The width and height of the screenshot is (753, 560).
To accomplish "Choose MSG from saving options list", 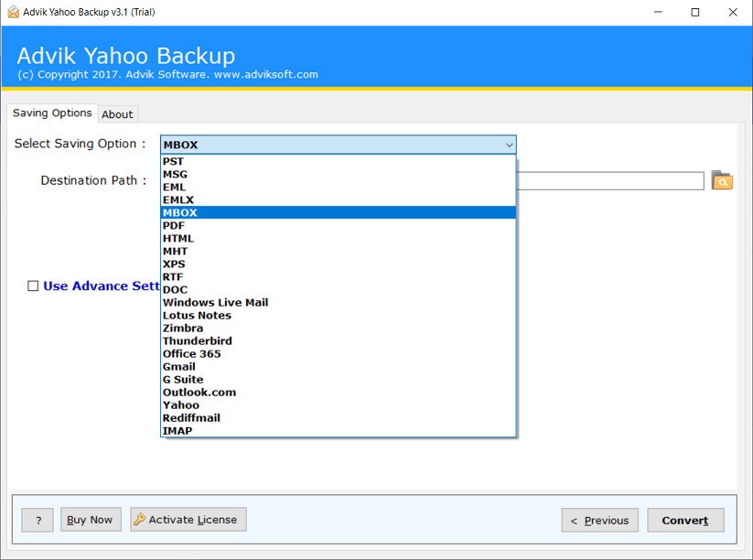I will [339, 175].
